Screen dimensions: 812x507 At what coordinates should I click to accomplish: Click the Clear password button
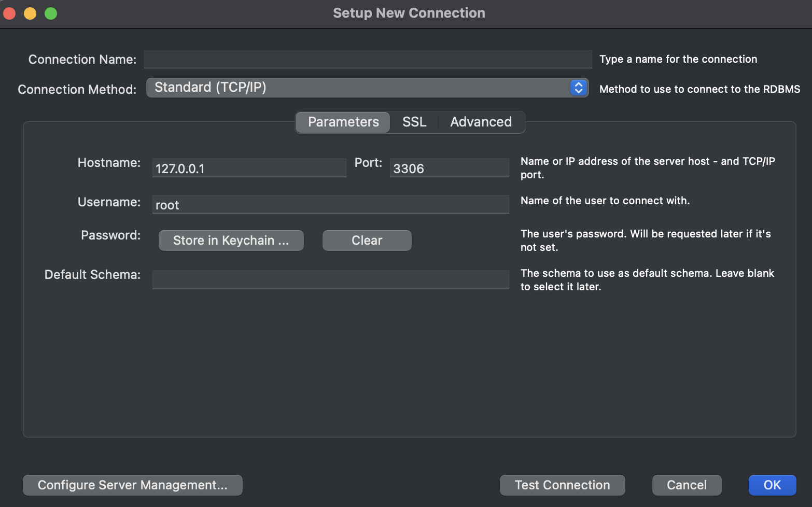[367, 241]
